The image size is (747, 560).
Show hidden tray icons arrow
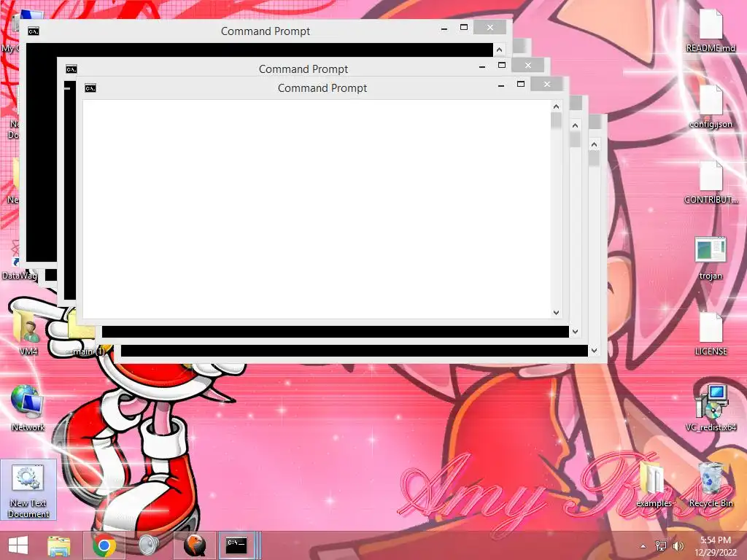click(x=643, y=546)
